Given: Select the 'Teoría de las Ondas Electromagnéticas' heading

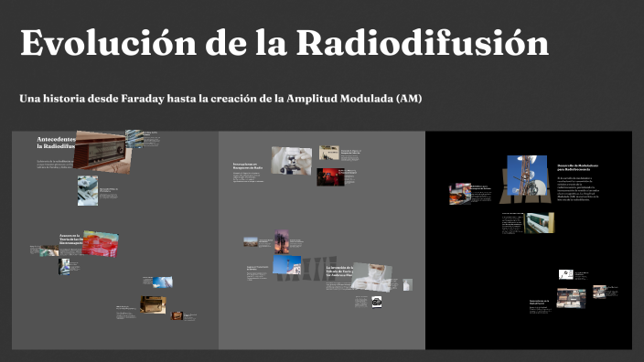Looking at the screenshot, I should pos(70,240).
